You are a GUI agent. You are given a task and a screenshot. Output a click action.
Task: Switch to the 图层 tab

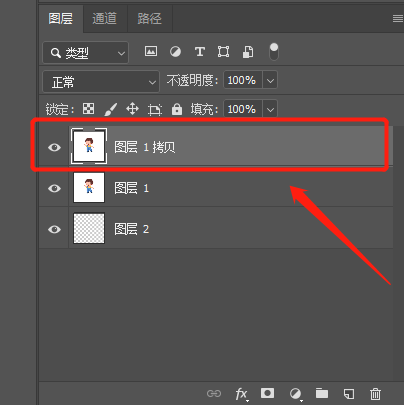60,18
